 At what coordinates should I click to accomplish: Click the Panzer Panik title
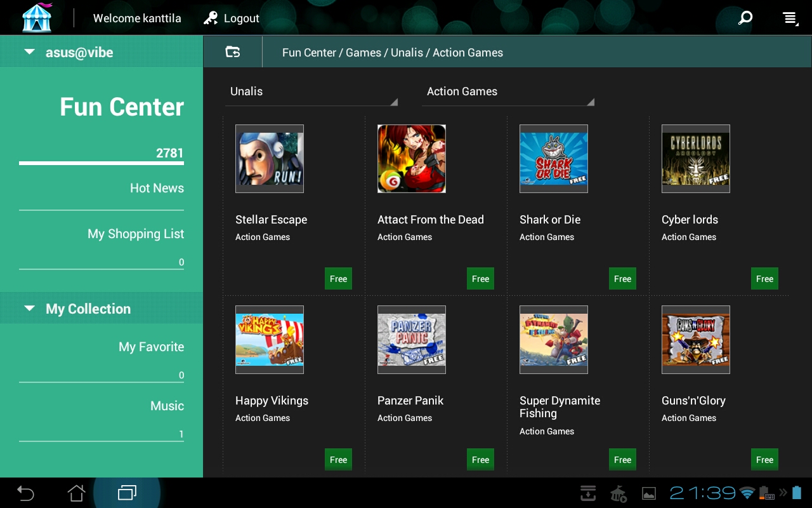[410, 401]
